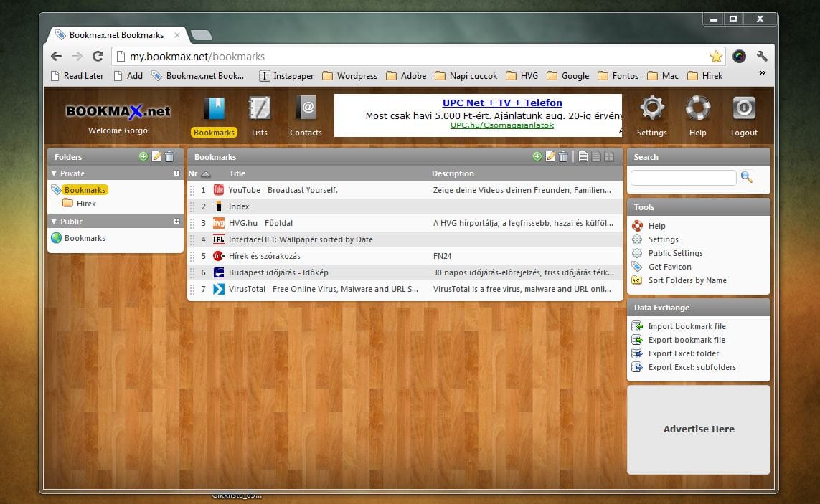Select Budapest időjárás - Időkép bookmark
Viewport: 820px width, 504px height.
click(x=278, y=272)
